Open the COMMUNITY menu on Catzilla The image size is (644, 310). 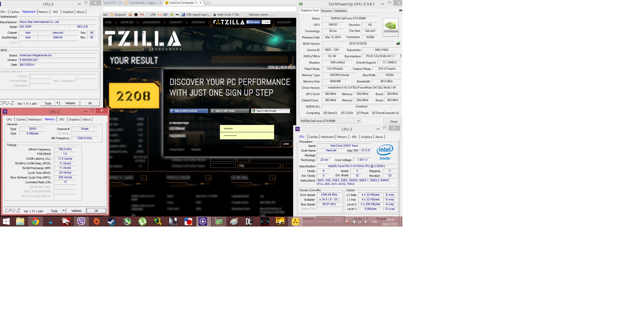[x=176, y=22]
